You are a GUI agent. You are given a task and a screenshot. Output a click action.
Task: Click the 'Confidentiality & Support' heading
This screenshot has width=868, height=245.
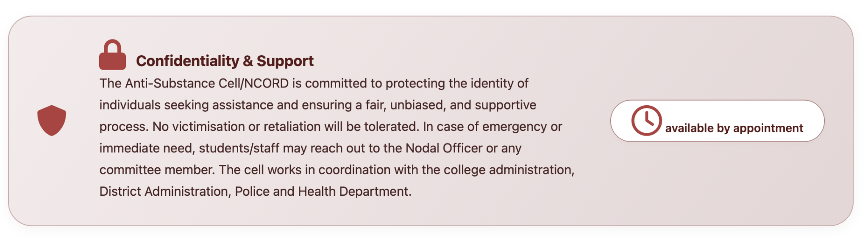point(225,61)
